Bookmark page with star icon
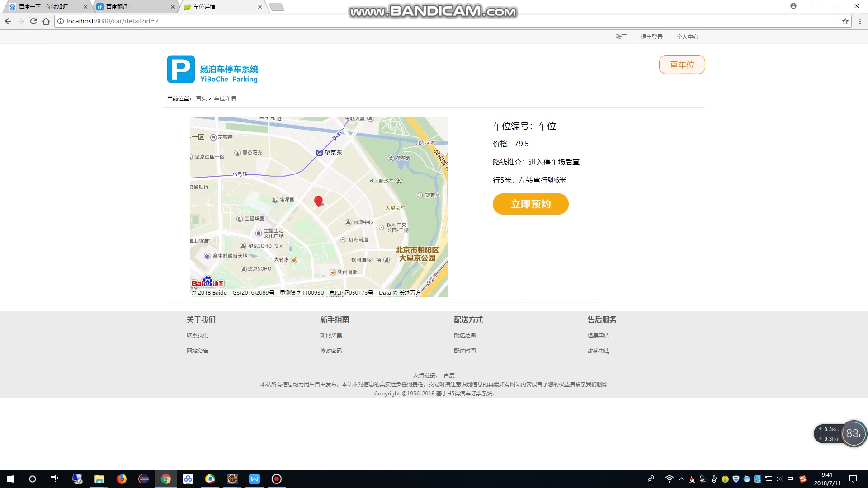 845,21
